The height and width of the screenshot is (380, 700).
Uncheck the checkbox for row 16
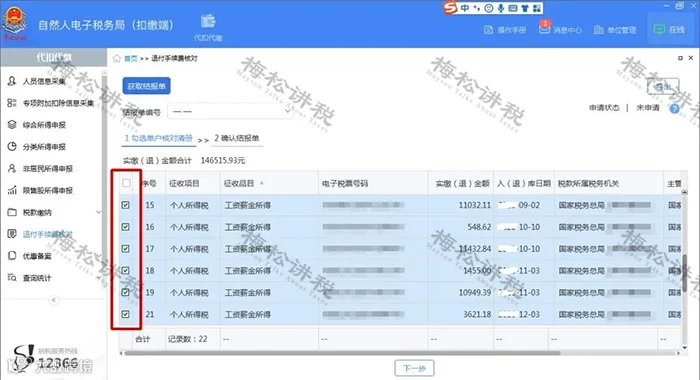point(125,227)
